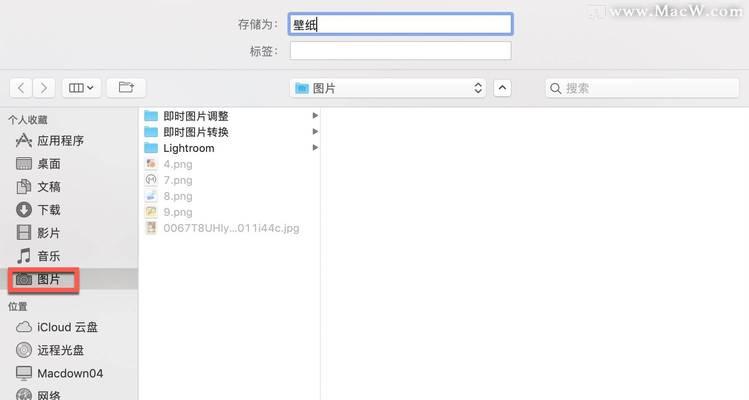Viewport: 749px width, 400px height.
Task: Select 图片 in the sidebar
Action: tap(69, 279)
